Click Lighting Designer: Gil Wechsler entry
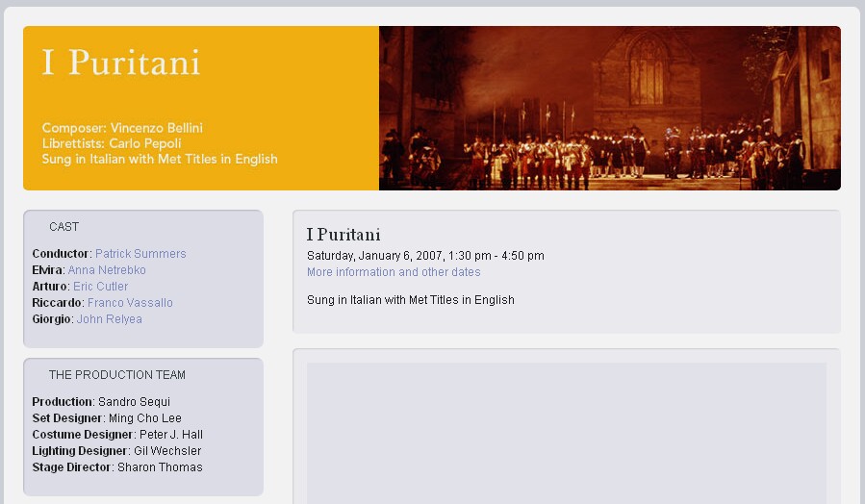Screen dimensions: 865x504 coord(116,451)
